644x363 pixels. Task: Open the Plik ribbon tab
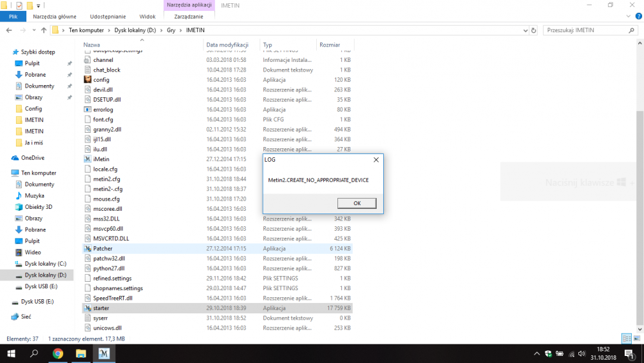click(13, 17)
